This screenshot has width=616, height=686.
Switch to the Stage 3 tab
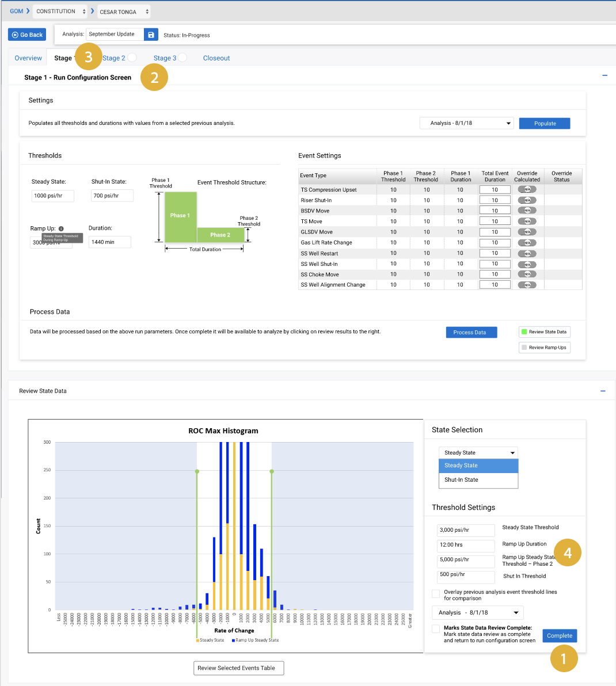point(165,58)
